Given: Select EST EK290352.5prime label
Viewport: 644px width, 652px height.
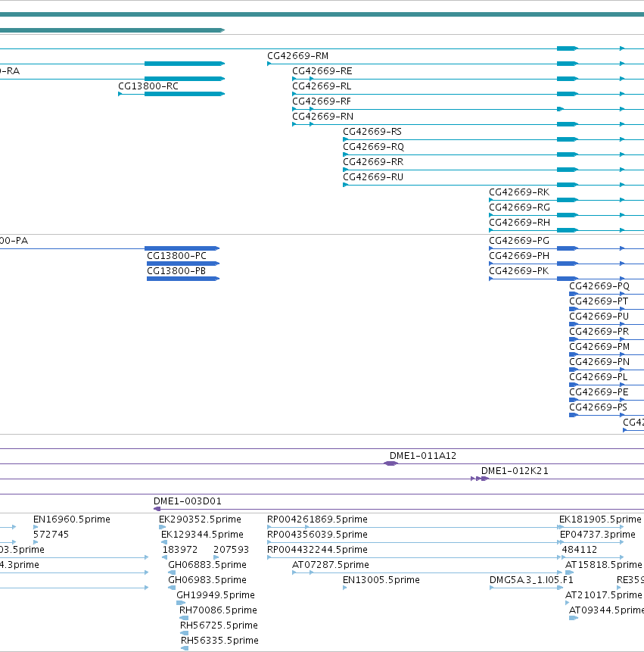Looking at the screenshot, I should point(200,519).
